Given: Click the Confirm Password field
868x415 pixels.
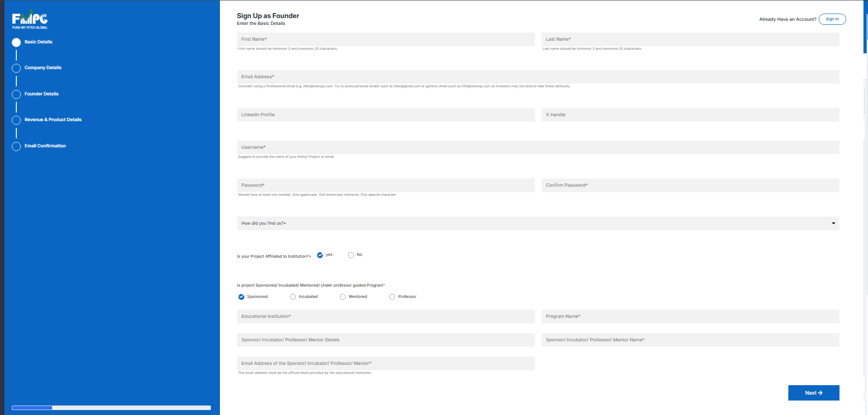Looking at the screenshot, I should pos(690,185).
